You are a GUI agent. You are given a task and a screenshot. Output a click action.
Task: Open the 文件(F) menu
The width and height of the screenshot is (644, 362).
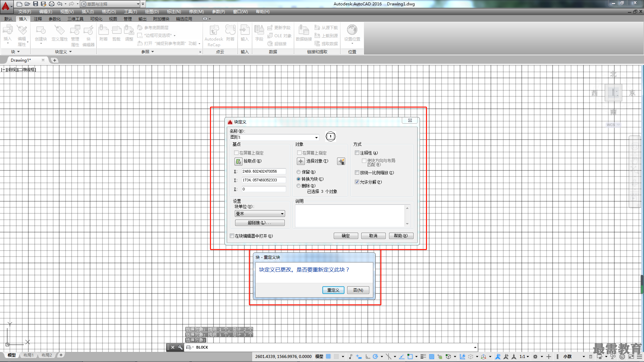(x=25, y=12)
